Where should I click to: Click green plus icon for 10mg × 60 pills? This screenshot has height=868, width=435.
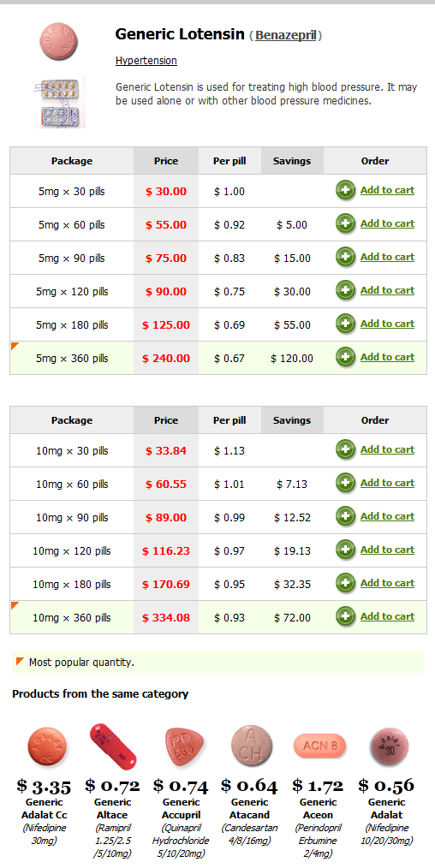coord(345,484)
